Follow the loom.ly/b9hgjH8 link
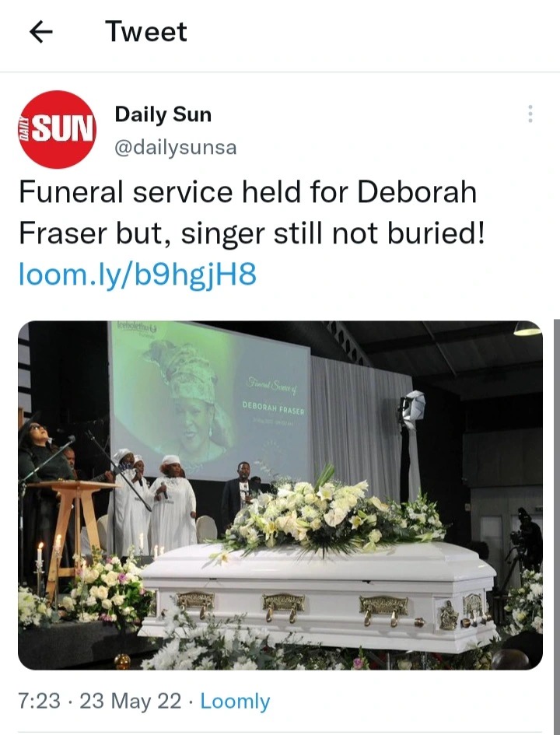Image resolution: width=560 pixels, height=735 pixels. [x=138, y=275]
